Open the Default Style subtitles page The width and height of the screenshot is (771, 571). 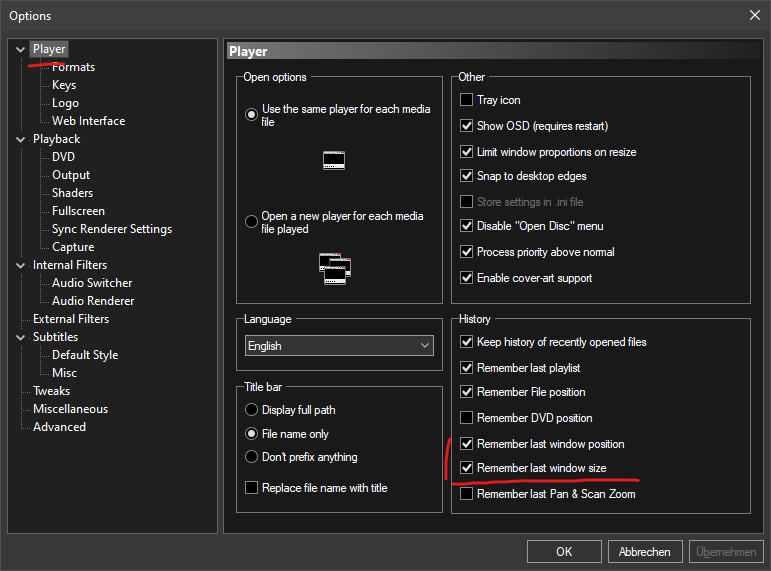(85, 355)
